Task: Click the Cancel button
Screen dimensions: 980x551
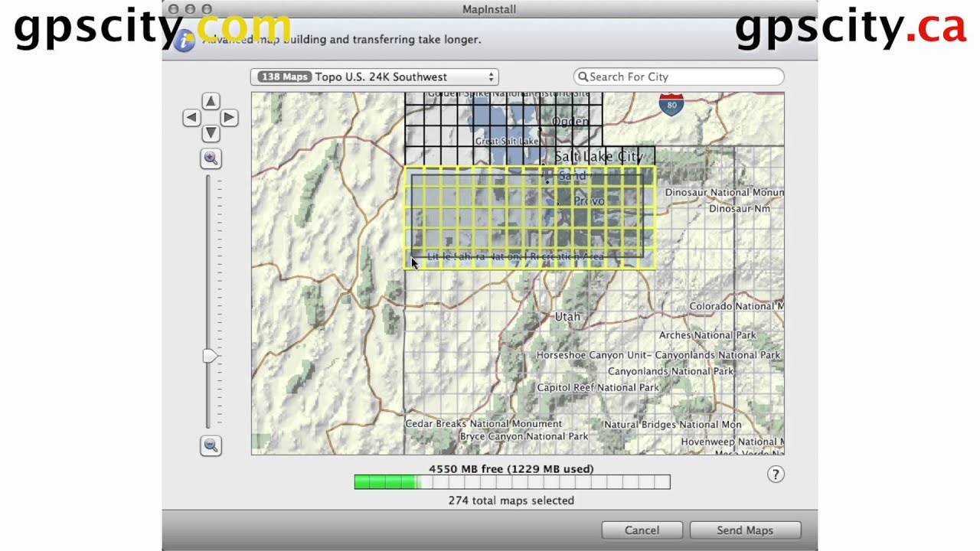Action: (x=642, y=530)
